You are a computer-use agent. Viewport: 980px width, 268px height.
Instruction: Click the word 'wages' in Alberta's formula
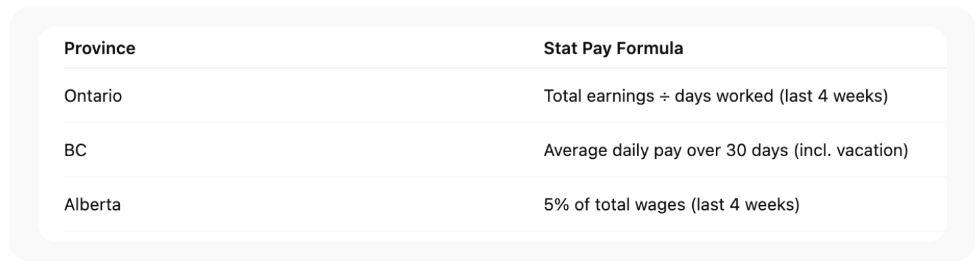(662, 205)
